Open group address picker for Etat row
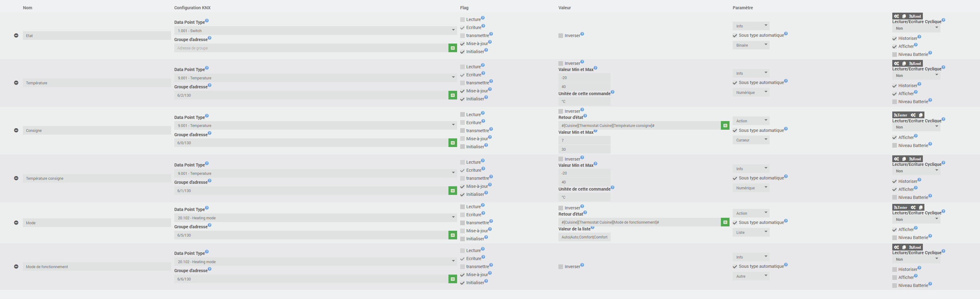 pos(452,48)
